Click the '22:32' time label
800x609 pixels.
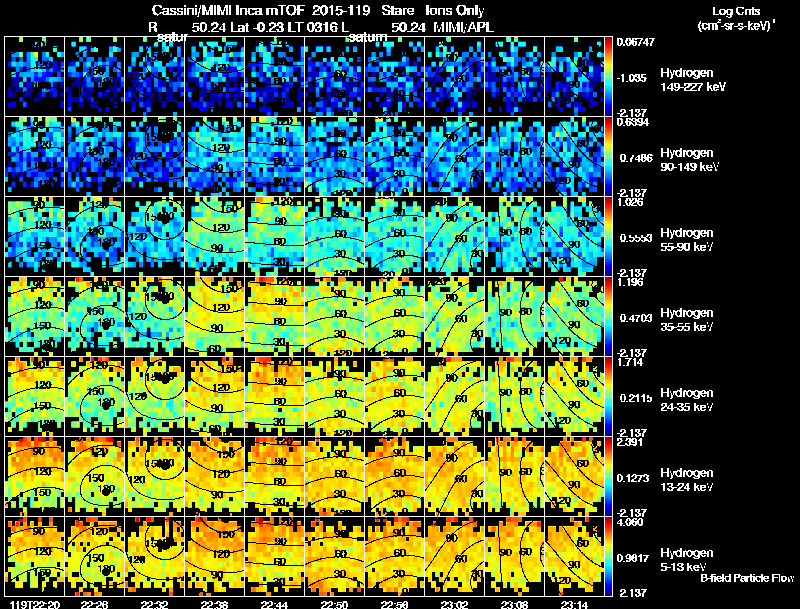click(x=154, y=605)
